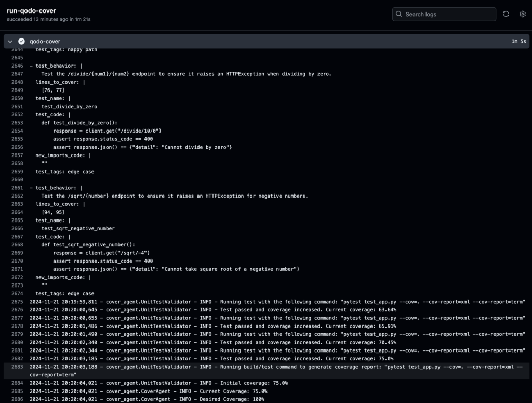
Task: Click the text 'test_divide_by_zero' under test_name
Action: click(x=69, y=106)
